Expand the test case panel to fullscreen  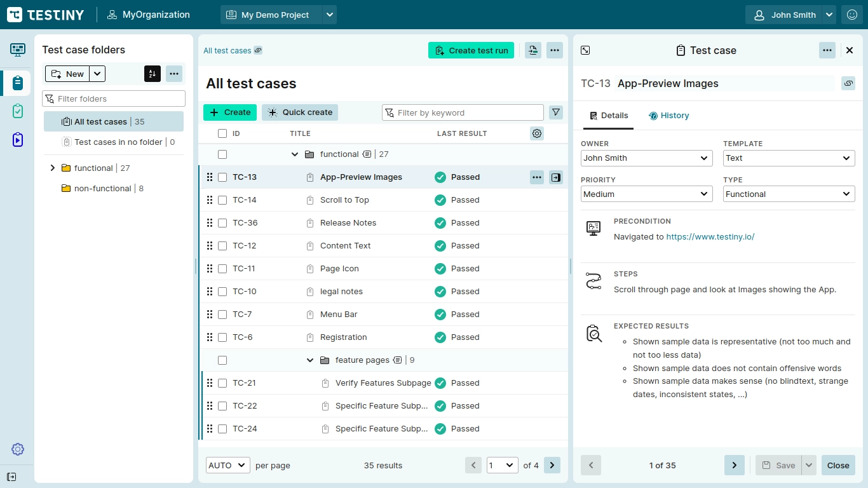[586, 50]
